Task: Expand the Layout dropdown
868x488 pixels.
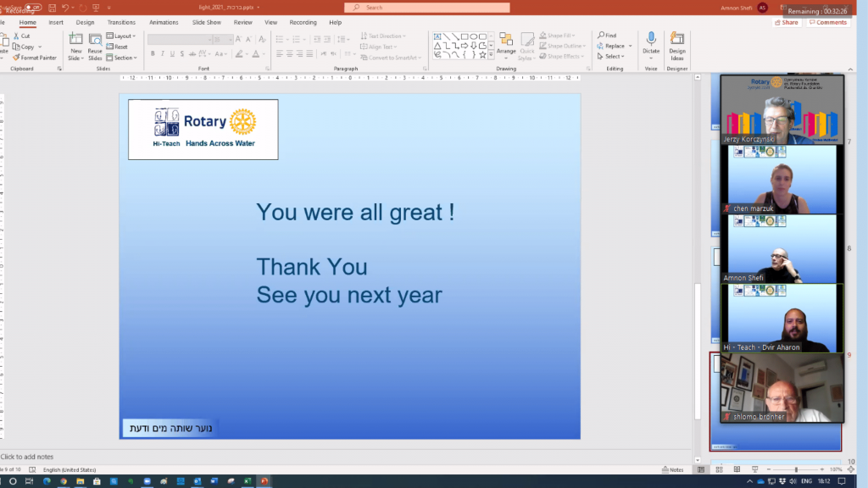Action: click(122, 36)
